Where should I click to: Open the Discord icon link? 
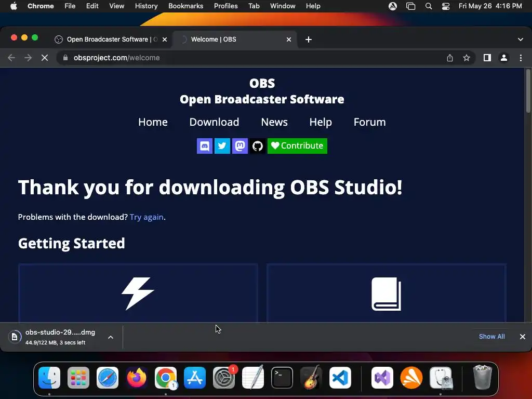(x=205, y=146)
